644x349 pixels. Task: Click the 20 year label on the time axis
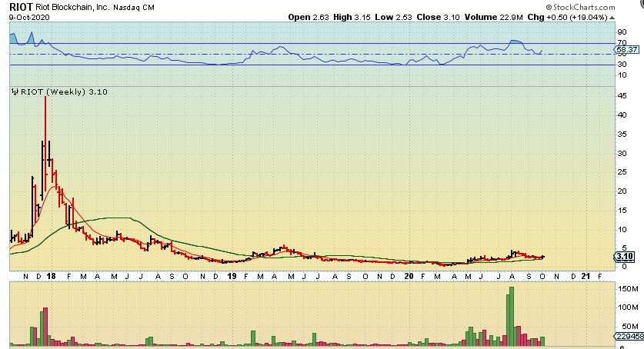coord(409,276)
